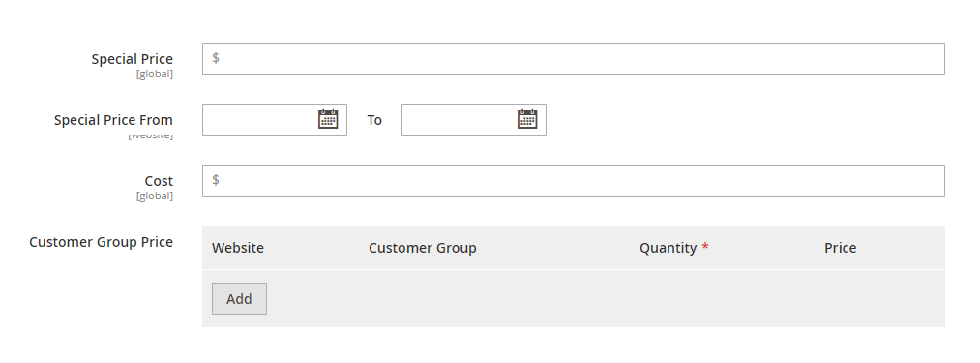This screenshot has width=980, height=363.
Task: Focus the Cost input field
Action: tap(573, 180)
